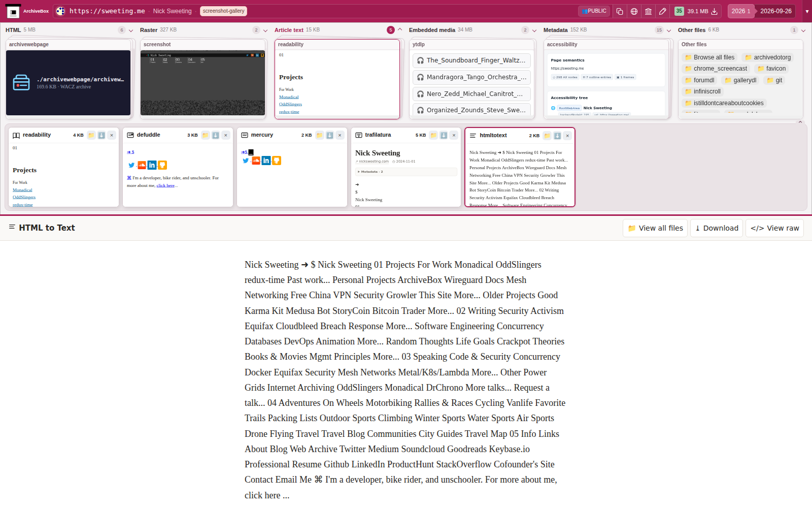Viewport: 812px width, 508px height.
Task: Close the readability card
Action: click(x=112, y=135)
